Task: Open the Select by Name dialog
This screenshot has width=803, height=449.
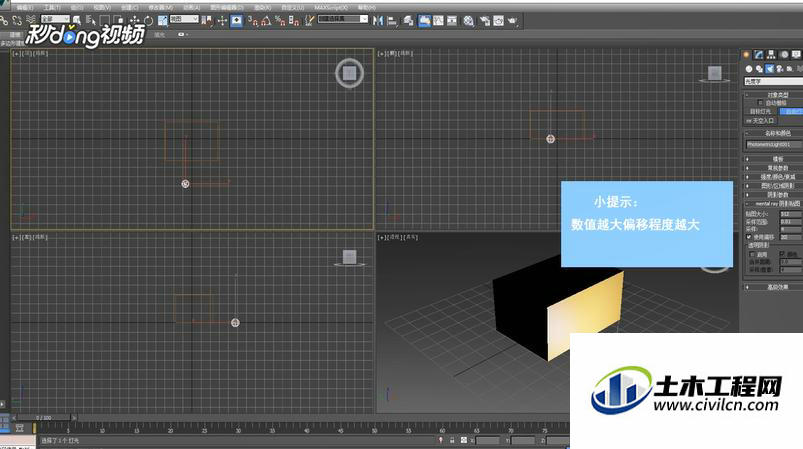Action: point(91,20)
